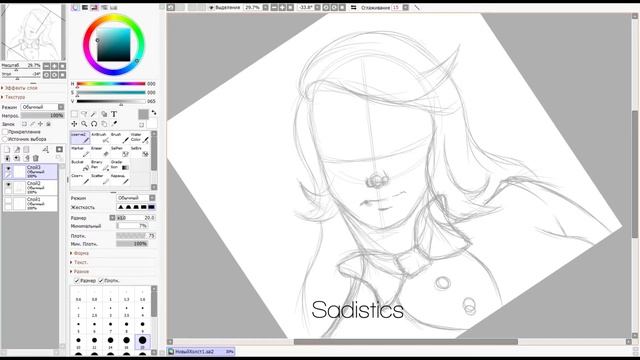Choose the Binary Pen preset

tap(100, 165)
